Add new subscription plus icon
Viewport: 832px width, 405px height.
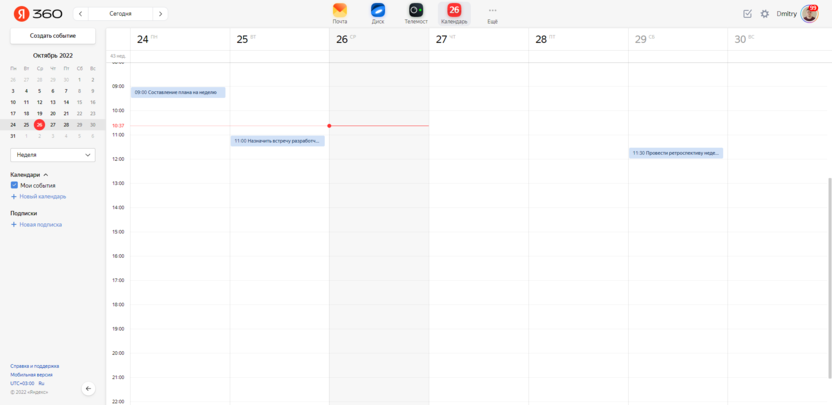click(14, 225)
